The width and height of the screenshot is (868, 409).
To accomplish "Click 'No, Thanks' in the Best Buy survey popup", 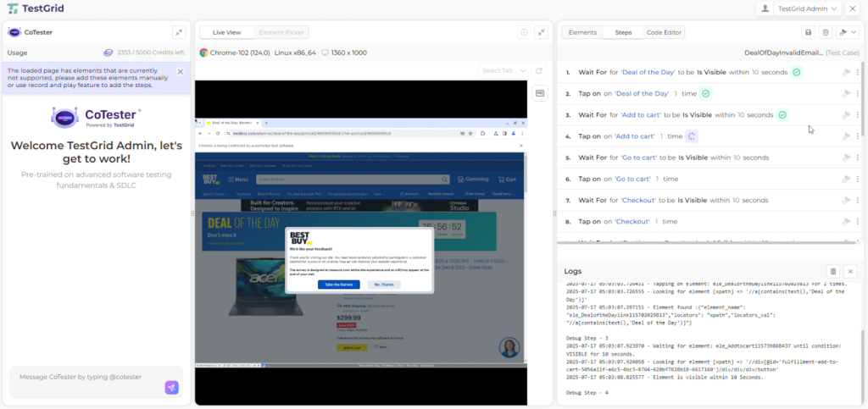I will click(384, 285).
